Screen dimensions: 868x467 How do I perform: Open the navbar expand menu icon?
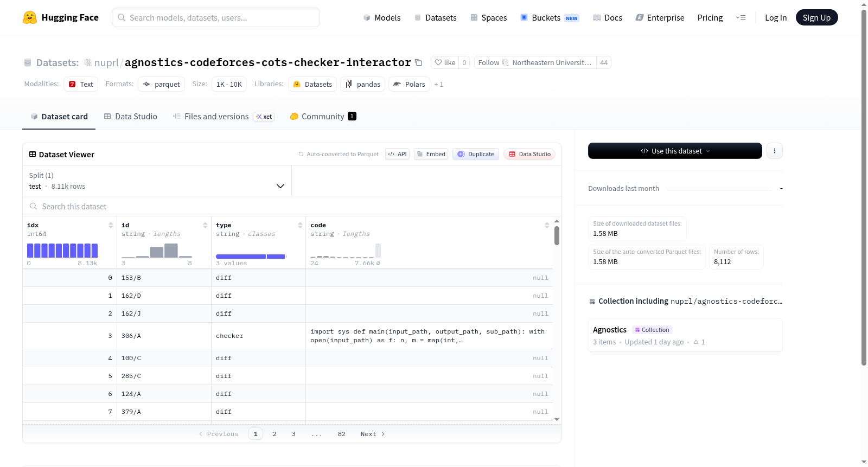point(741,18)
